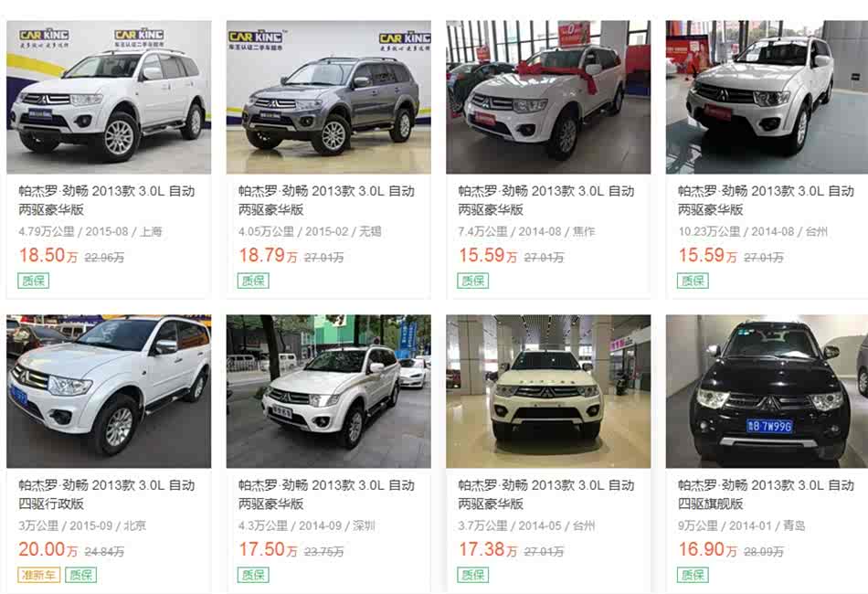Click the 质保 badge under the 18.50万 listing
Screen dimensions: 868x594
[33, 281]
